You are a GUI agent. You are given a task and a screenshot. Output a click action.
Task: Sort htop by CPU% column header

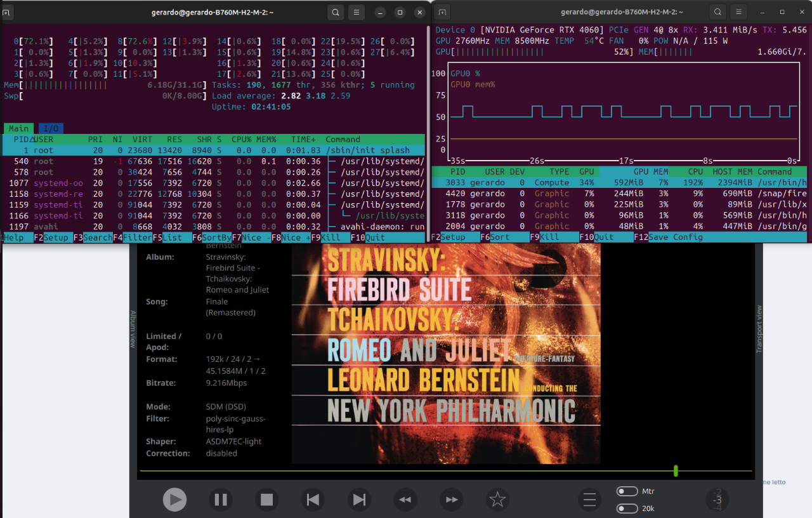241,140
